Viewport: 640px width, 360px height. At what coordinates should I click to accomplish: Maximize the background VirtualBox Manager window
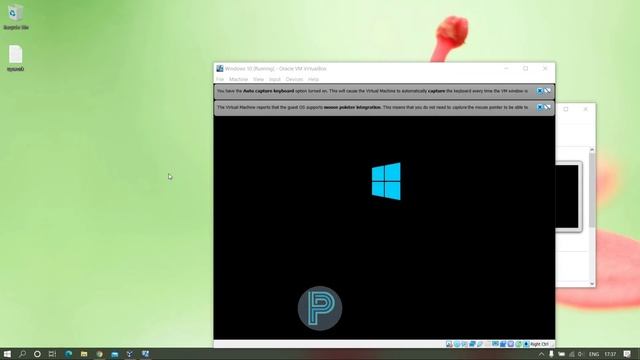coord(566,109)
